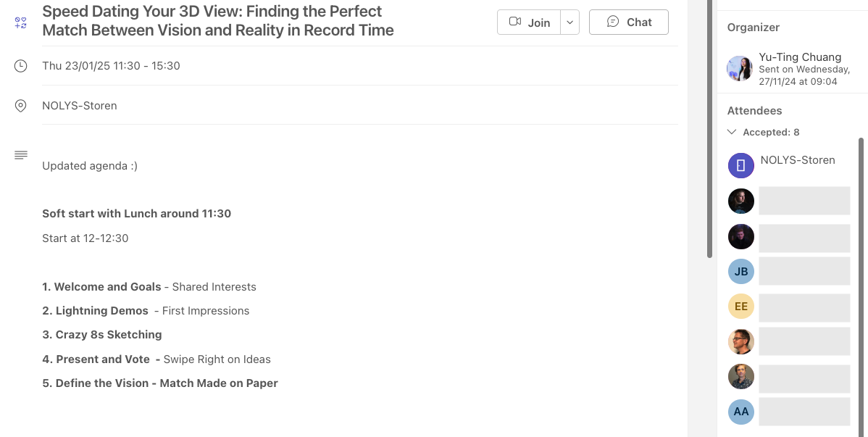Click the JB attendee initials avatar
The height and width of the screenshot is (437, 868).
[740, 272]
